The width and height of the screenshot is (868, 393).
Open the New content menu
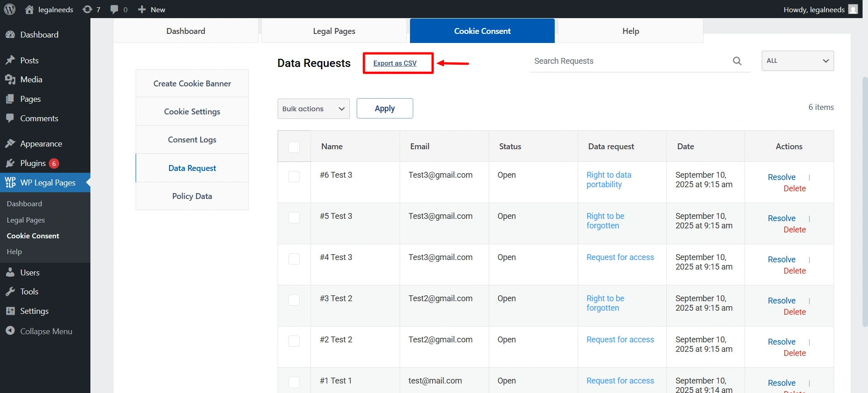pos(151,9)
